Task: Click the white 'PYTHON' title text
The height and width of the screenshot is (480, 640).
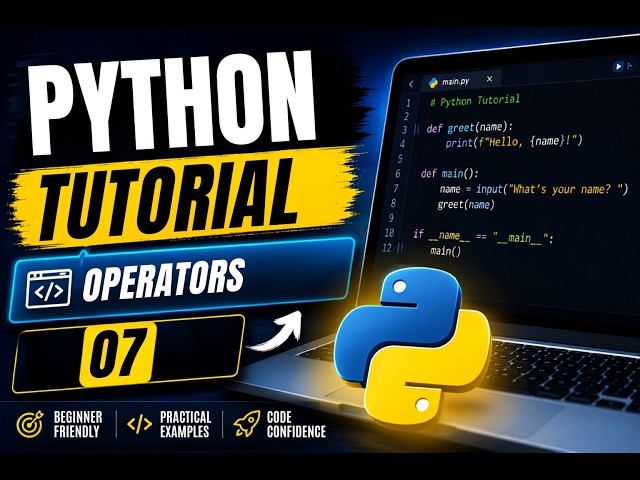Action: coord(171,102)
